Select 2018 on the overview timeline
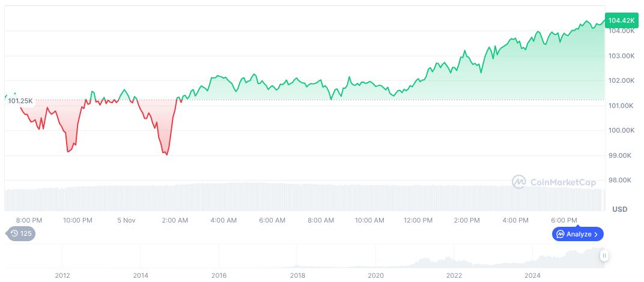The width and height of the screenshot is (644, 282). coord(297,275)
